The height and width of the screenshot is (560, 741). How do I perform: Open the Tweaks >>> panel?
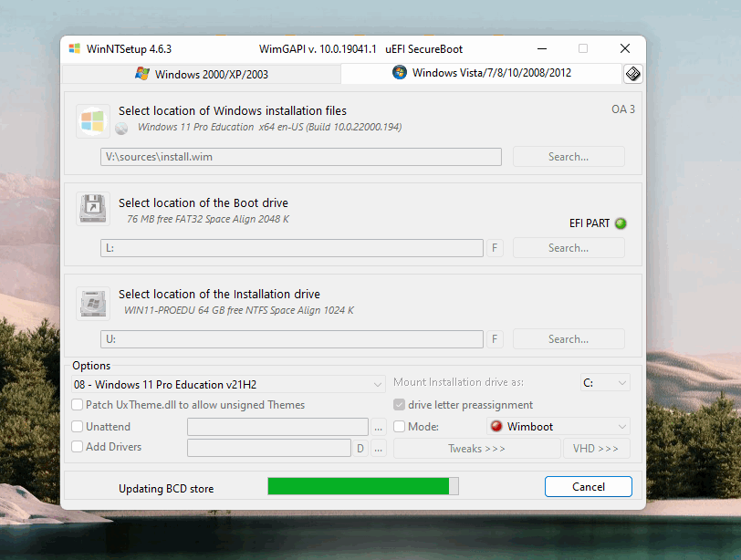(477, 448)
